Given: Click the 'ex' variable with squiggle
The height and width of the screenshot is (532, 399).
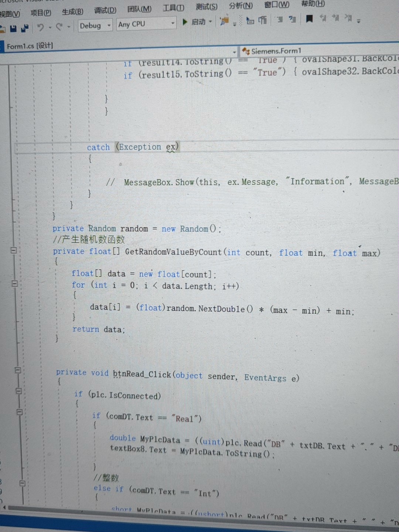Looking at the screenshot, I should 171,147.
